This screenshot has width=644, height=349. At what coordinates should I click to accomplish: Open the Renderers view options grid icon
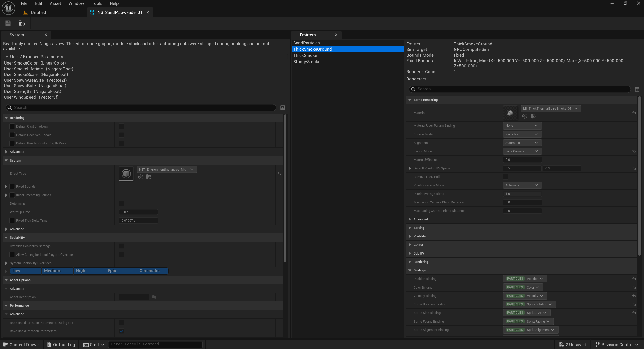coord(637,89)
